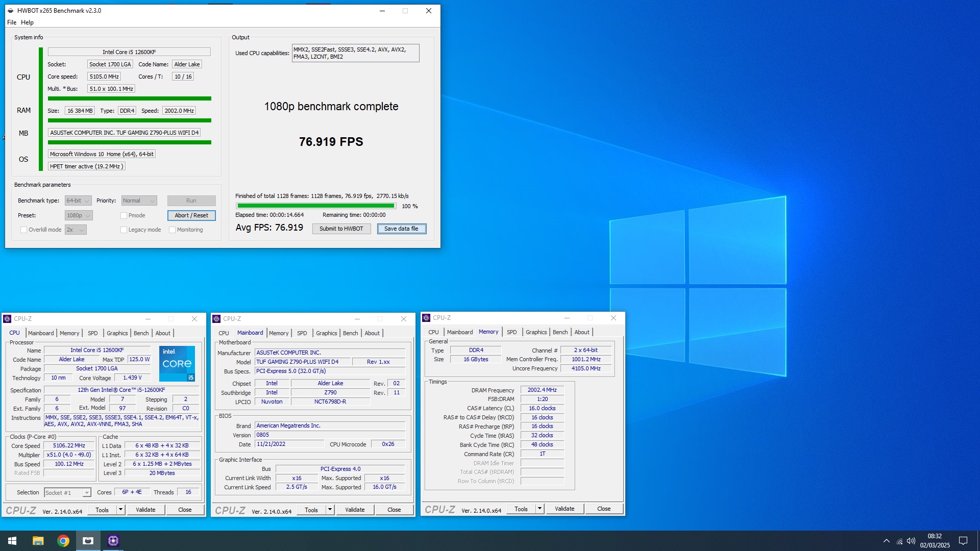
Task: Click the first CPU-Z window title icon
Action: click(7, 319)
